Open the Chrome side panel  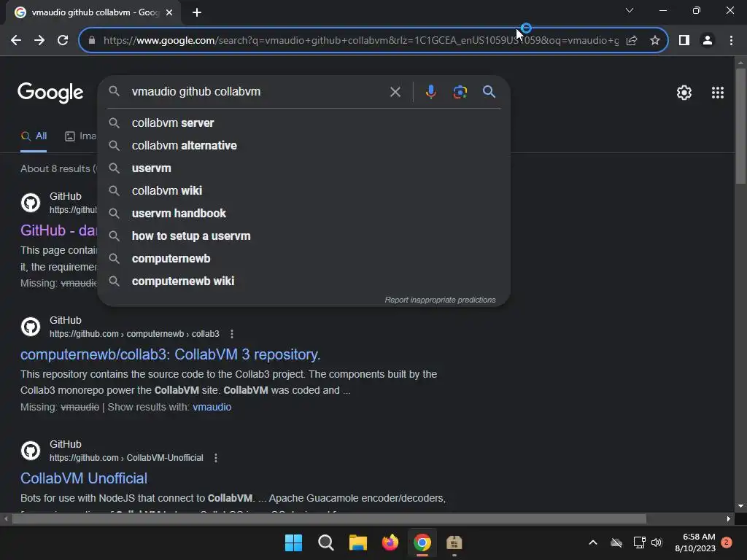point(684,41)
